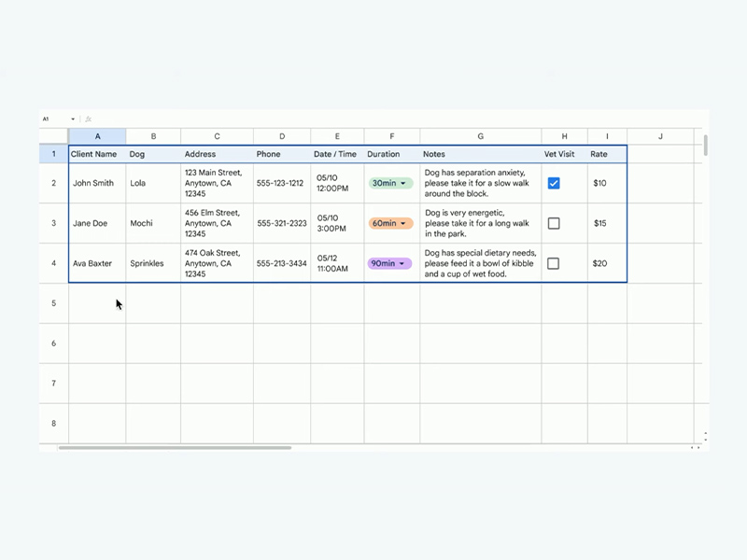Image resolution: width=747 pixels, height=560 pixels.
Task: Select column C header
Action: pos(217,136)
